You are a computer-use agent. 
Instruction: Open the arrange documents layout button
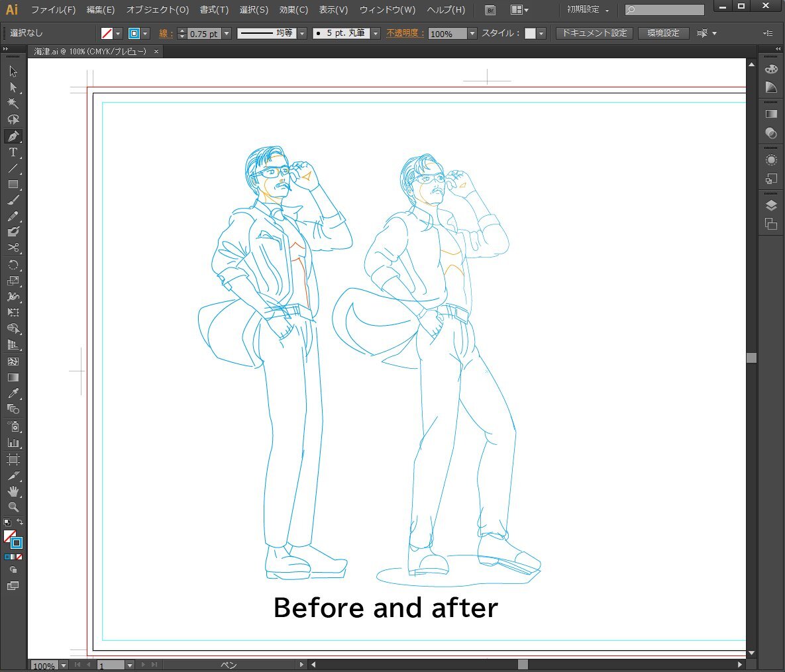(x=519, y=10)
